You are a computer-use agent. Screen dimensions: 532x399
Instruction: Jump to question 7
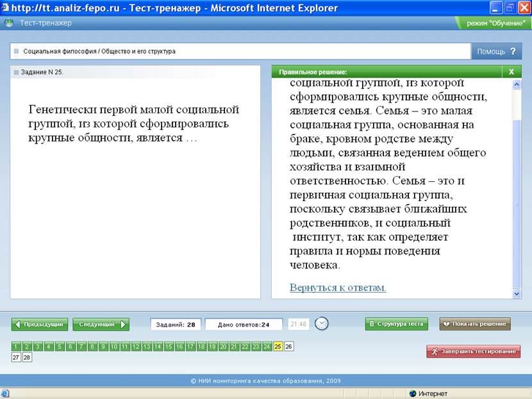[81, 346]
